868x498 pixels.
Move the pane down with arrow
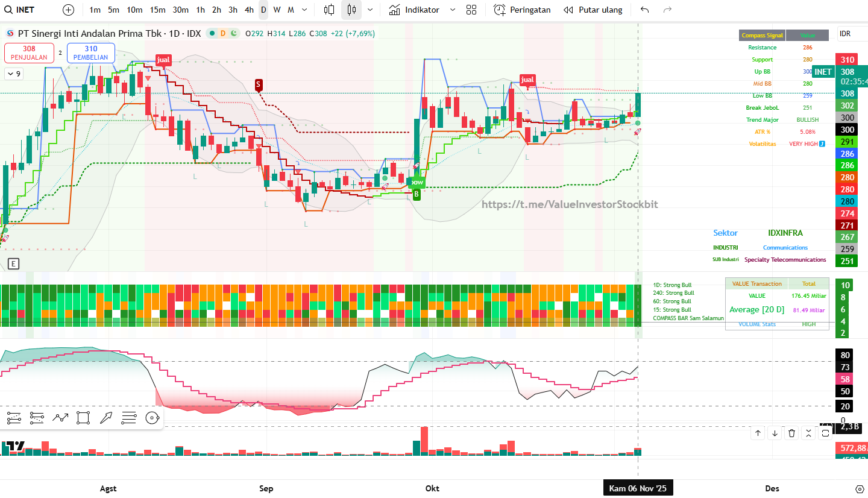(x=775, y=432)
